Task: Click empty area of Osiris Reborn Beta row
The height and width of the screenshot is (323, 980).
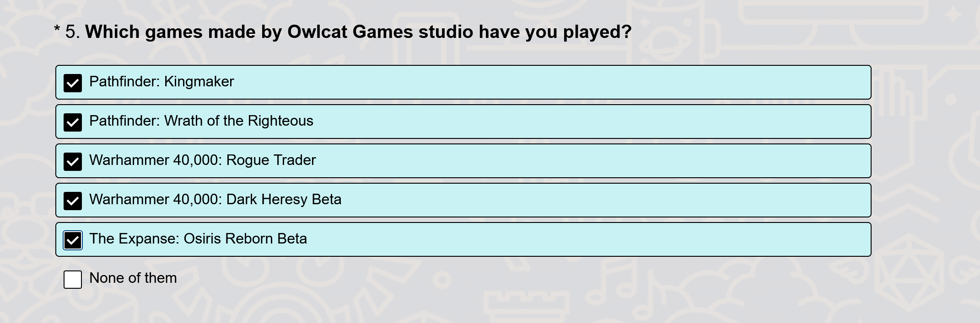Action: tap(586, 239)
